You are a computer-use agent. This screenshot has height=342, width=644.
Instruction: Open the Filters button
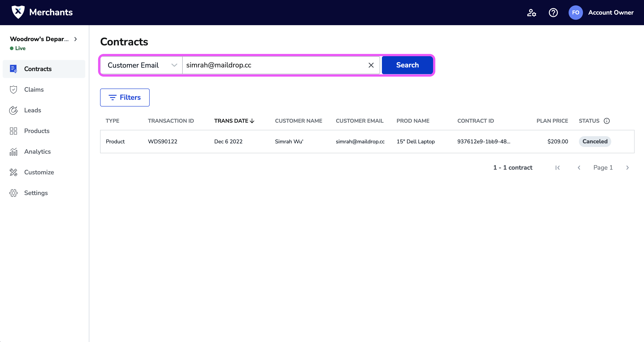tap(125, 97)
